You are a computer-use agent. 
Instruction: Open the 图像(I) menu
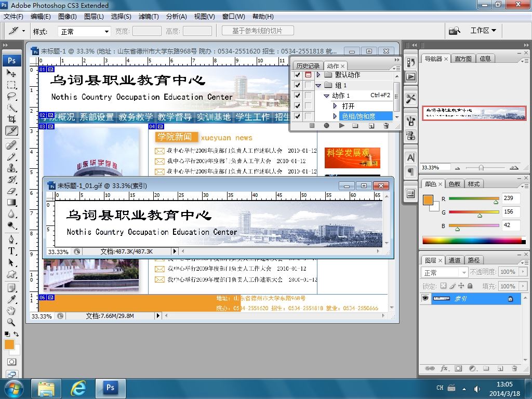coord(67,16)
